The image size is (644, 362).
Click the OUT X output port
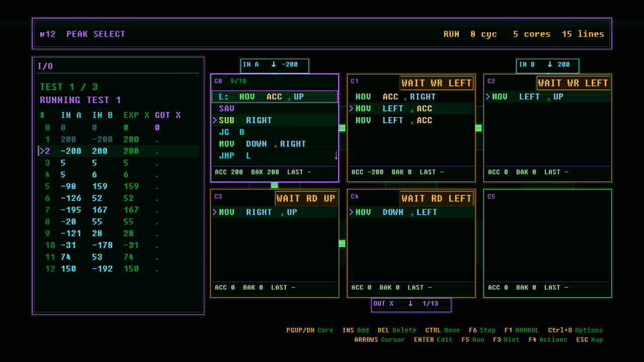coord(411,305)
